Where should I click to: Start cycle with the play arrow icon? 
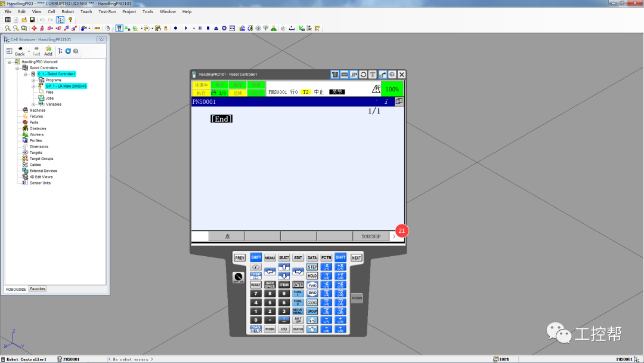(185, 29)
